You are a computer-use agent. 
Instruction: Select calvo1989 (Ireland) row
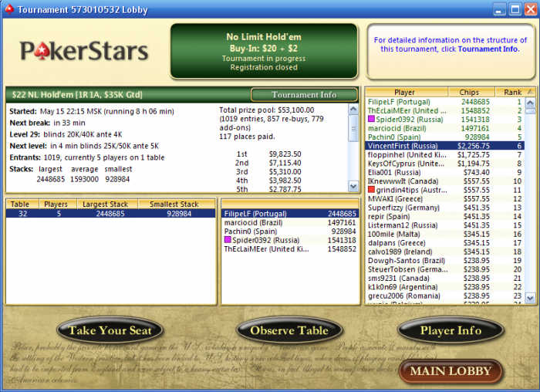(x=445, y=252)
